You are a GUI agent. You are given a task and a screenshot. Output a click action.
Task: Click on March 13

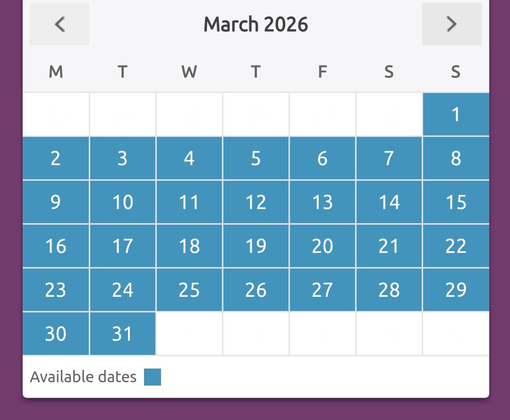[x=323, y=202]
